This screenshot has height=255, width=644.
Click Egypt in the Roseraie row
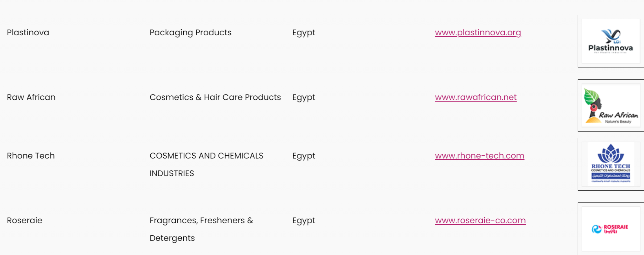pos(304,221)
